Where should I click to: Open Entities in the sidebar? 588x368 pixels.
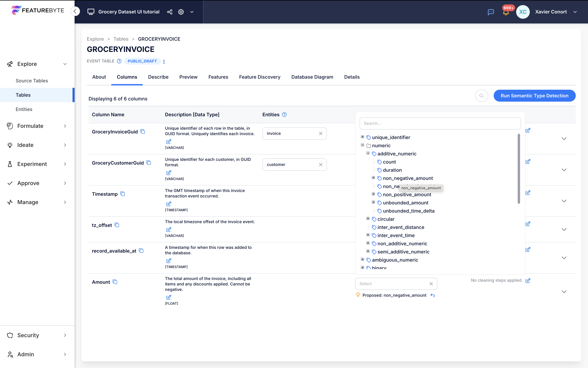coord(24,109)
